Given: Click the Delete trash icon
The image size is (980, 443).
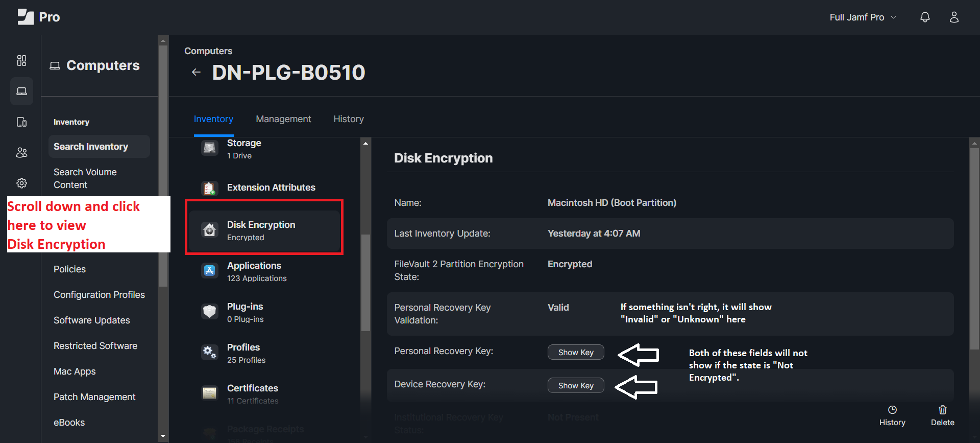Looking at the screenshot, I should [942, 410].
